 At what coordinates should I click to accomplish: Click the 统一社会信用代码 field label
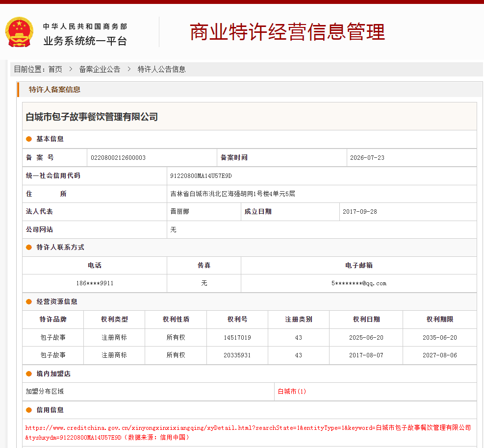point(53,175)
